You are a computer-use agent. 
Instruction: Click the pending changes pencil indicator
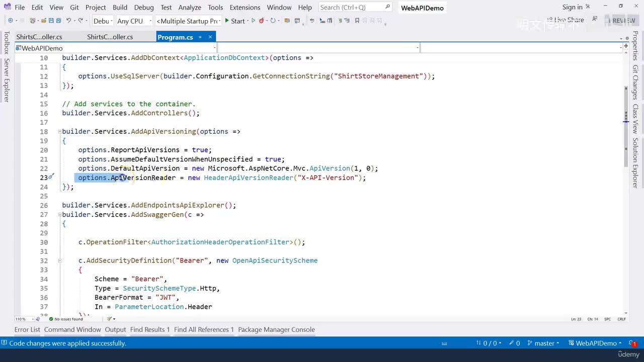514,343
